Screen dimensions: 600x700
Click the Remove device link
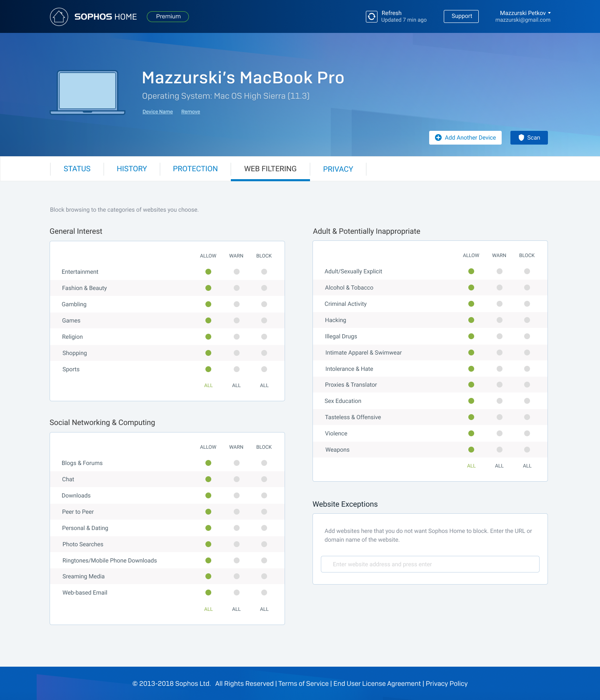tap(190, 112)
